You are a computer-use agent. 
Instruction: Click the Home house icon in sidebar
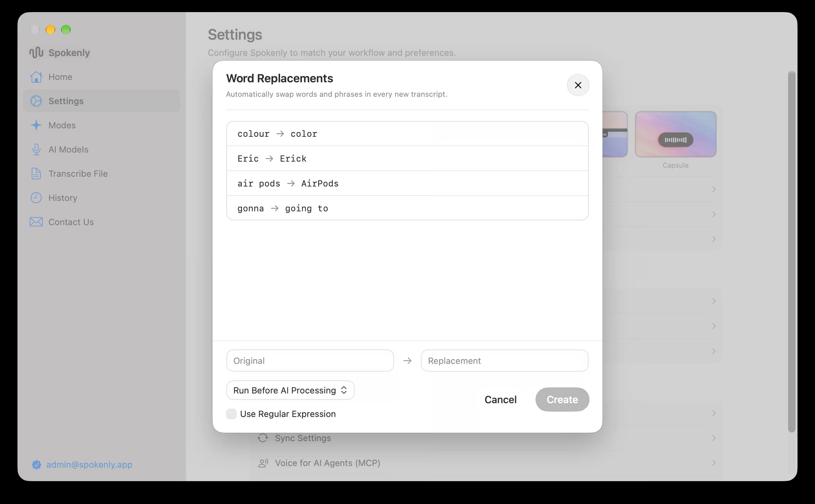36,77
